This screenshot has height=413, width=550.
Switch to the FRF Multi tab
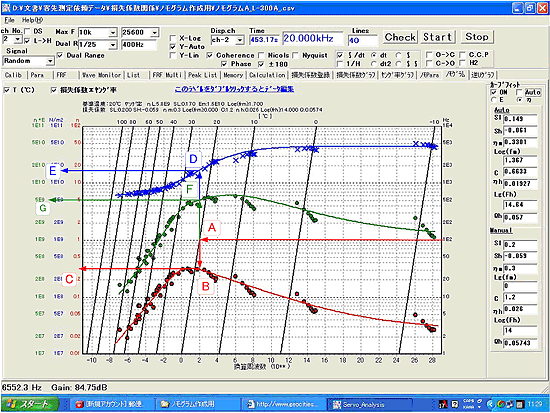point(167,75)
